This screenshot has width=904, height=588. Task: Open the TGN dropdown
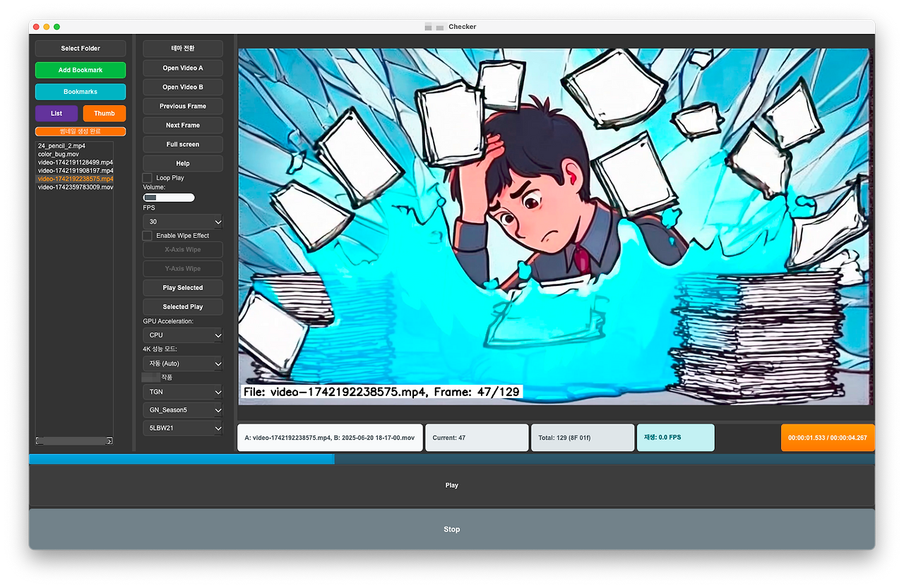coord(183,392)
